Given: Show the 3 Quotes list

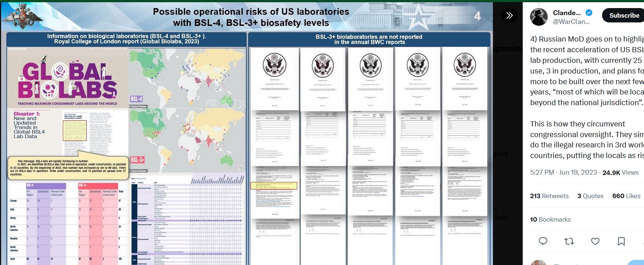Looking at the screenshot, I should click(590, 196).
